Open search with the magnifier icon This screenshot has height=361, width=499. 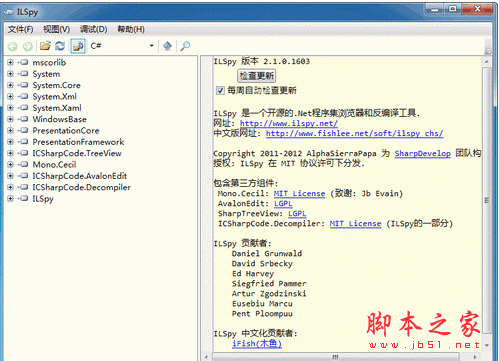click(185, 46)
